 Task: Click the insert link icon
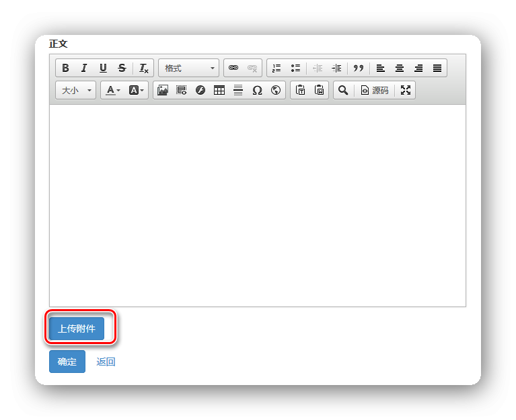(x=233, y=68)
